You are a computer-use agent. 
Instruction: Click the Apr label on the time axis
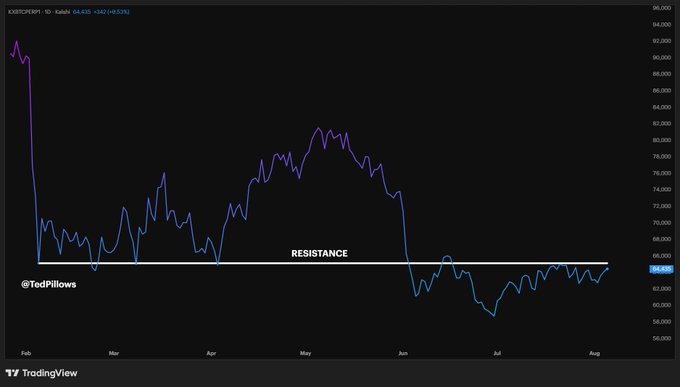click(x=211, y=353)
